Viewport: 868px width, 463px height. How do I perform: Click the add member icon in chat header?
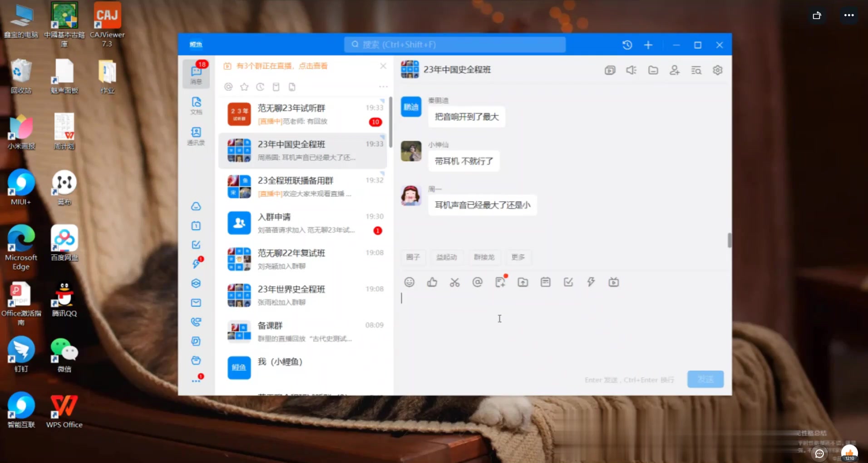pos(675,70)
